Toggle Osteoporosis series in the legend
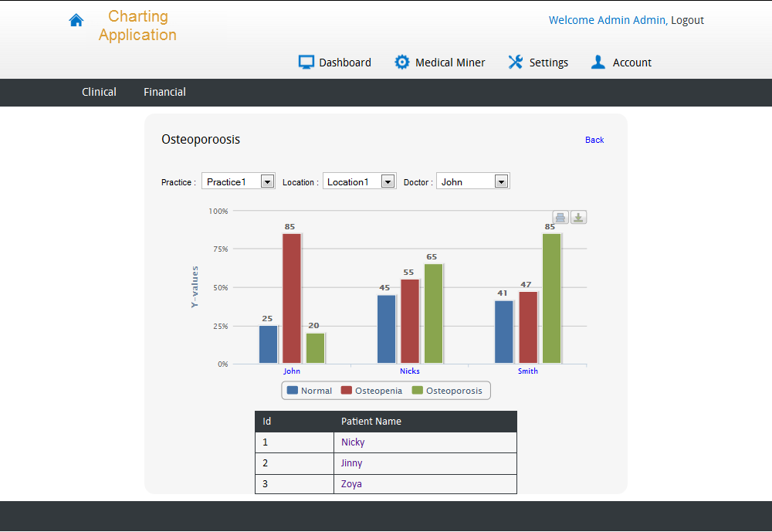Viewport: 772px width, 532px height. point(447,391)
